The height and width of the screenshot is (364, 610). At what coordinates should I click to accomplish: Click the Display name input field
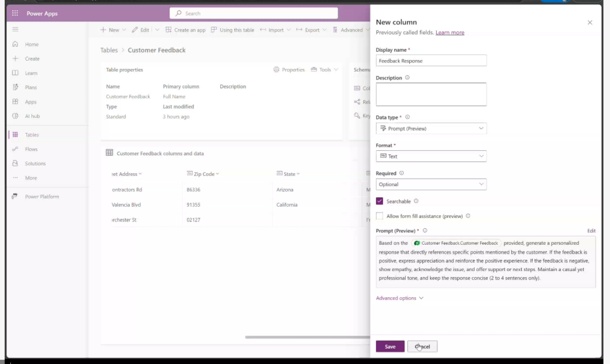tap(431, 61)
